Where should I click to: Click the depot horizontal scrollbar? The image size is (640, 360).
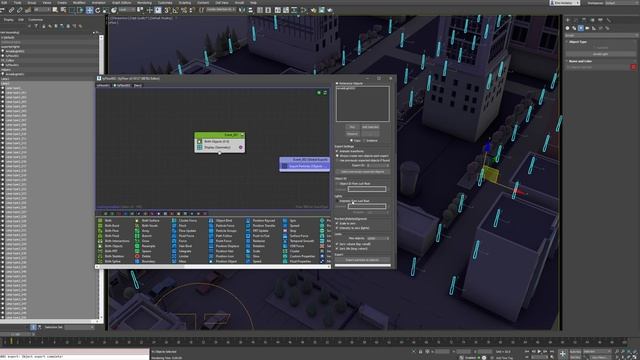(212, 267)
